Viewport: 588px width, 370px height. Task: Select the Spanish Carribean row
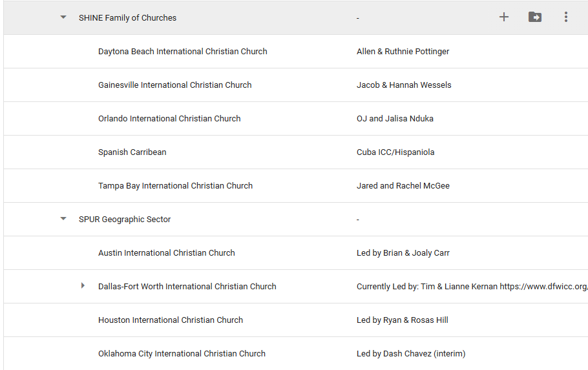pos(132,152)
